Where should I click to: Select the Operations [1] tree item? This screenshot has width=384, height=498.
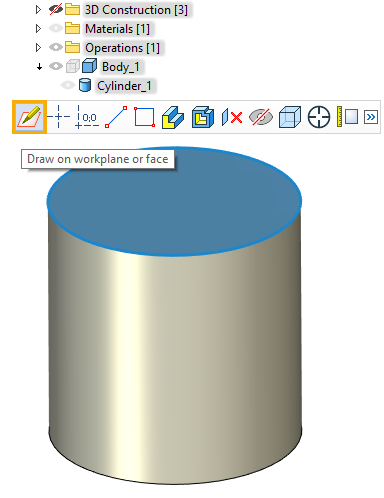click(122, 48)
